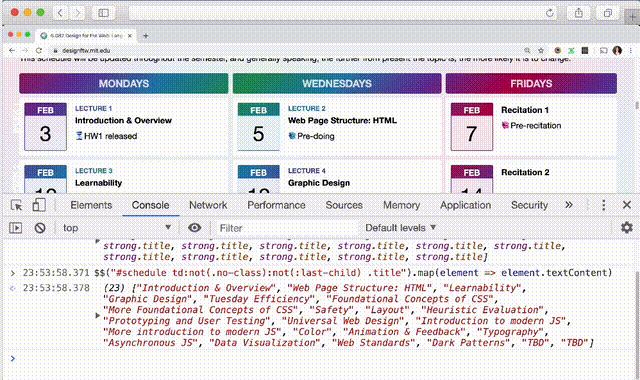Open Introduction & Overview lecture
Image resolution: width=640 pixels, height=380 pixels.
pyautogui.click(x=123, y=120)
